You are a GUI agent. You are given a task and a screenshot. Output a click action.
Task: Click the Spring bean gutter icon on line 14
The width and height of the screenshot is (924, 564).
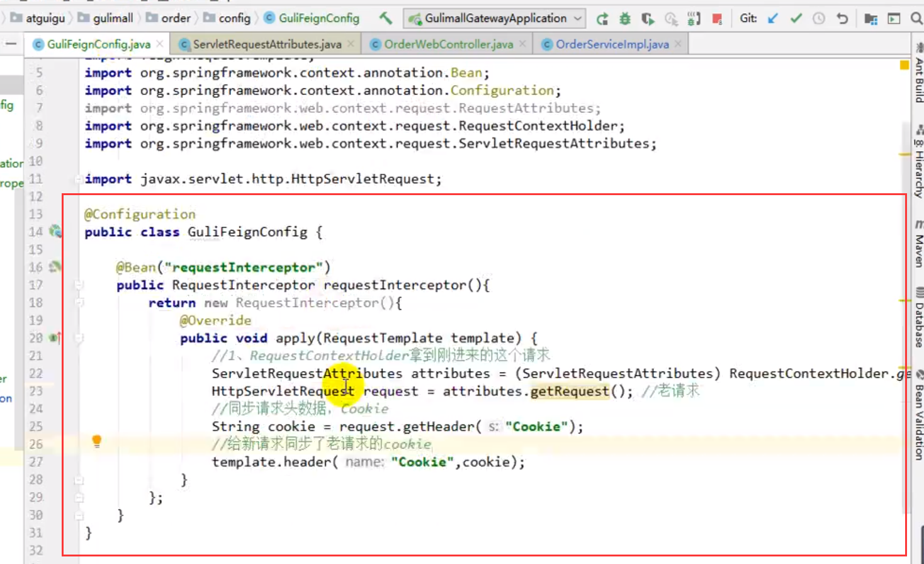[55, 232]
